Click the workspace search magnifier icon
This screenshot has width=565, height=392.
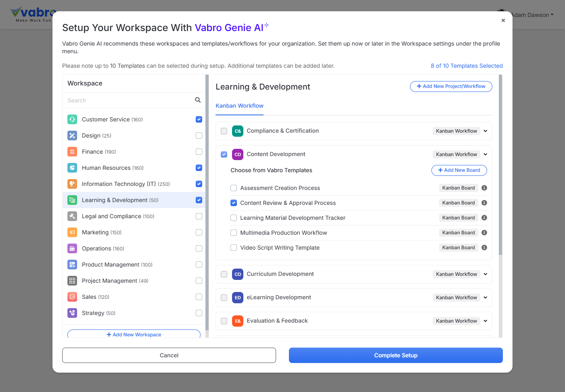[x=198, y=100]
